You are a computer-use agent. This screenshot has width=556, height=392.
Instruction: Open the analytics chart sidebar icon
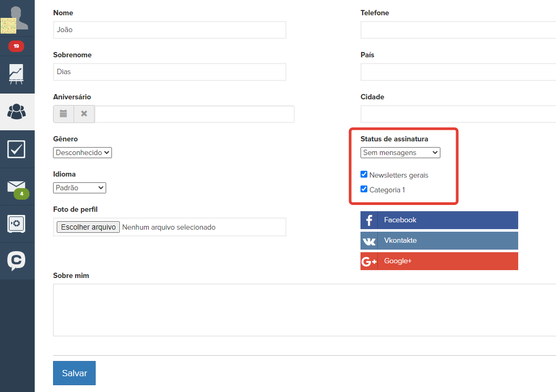click(17, 74)
